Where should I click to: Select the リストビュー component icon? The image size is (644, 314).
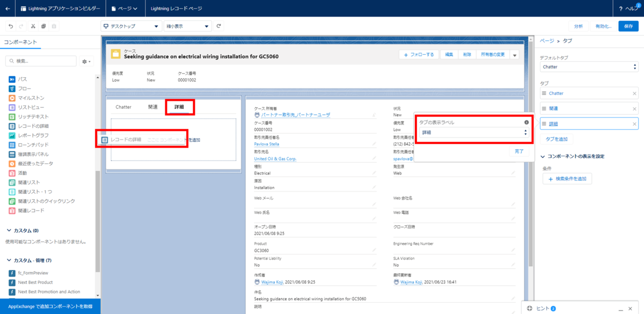[12, 107]
